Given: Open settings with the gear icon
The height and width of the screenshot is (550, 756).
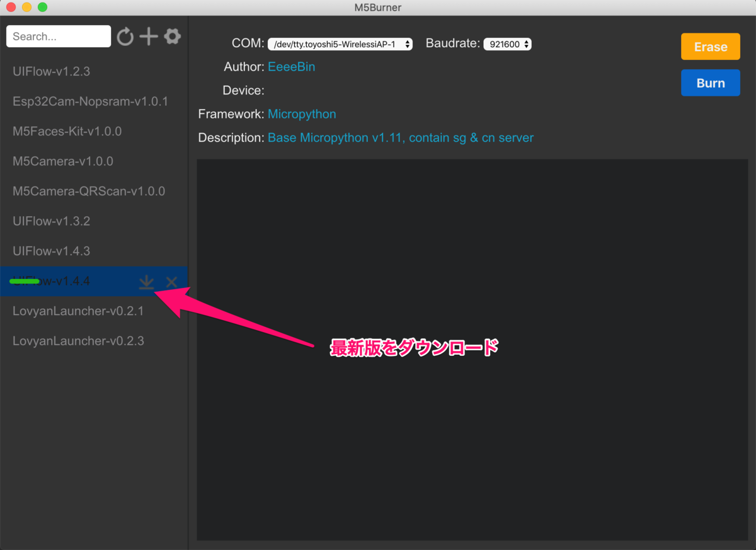Looking at the screenshot, I should click(173, 37).
